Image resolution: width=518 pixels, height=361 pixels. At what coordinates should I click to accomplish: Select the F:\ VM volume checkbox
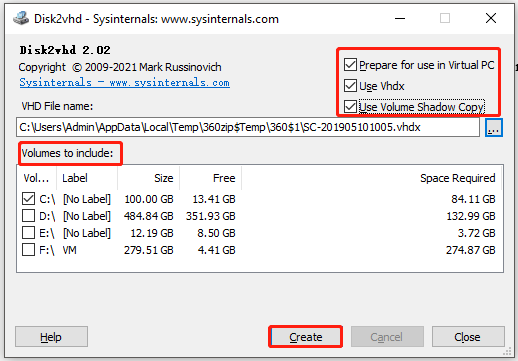(28, 250)
